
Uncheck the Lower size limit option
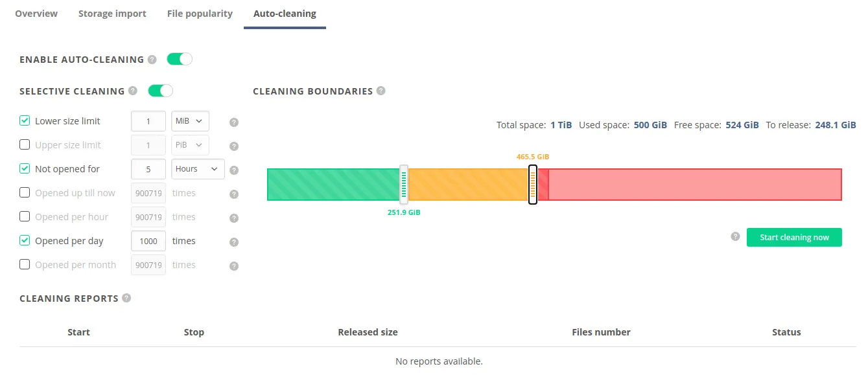click(24, 120)
